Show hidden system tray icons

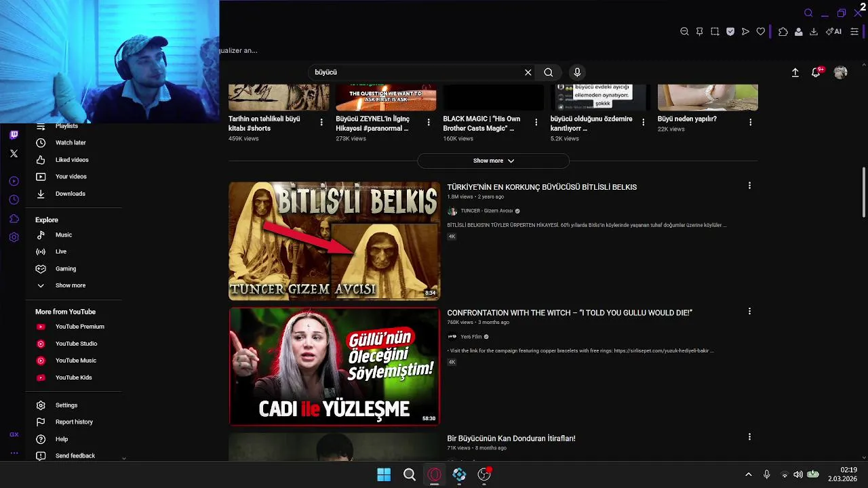pos(749,474)
